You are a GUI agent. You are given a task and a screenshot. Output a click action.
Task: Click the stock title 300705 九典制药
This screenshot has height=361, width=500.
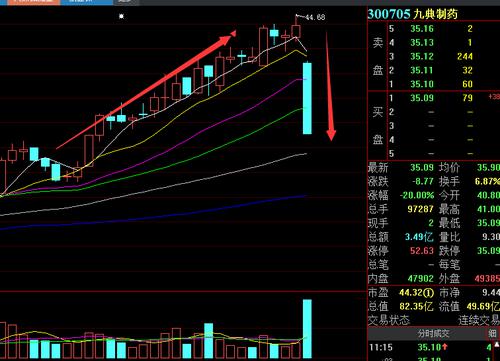413,14
